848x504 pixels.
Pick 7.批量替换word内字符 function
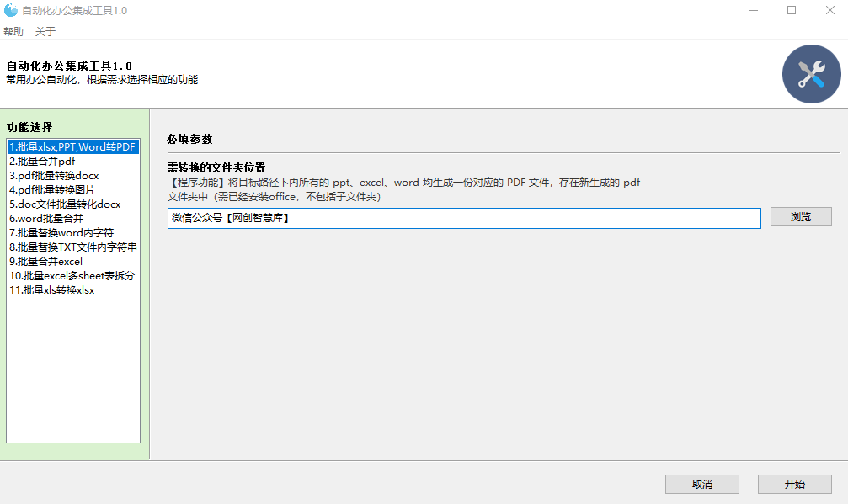73,233
